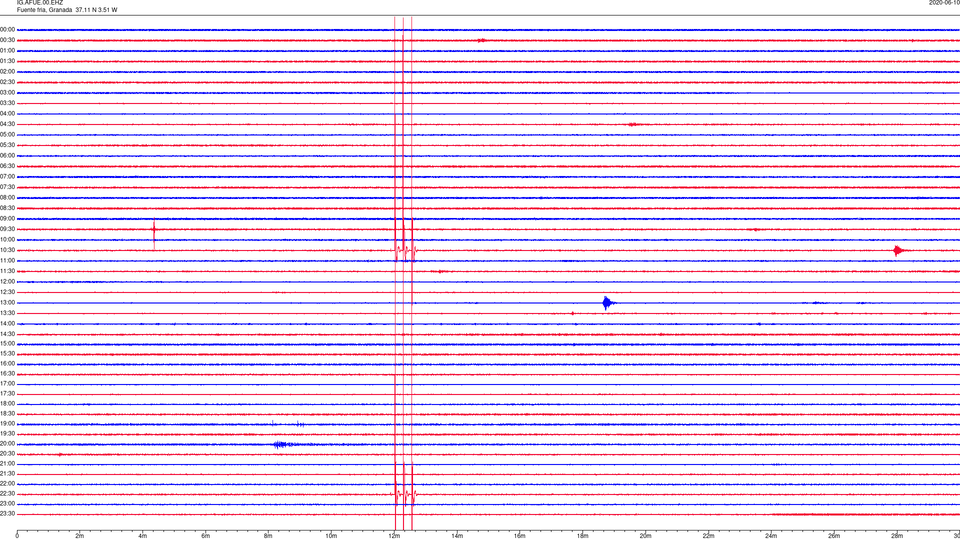Click the 18:00 trace label
Viewport: 960px width, 540px height.
8,404
